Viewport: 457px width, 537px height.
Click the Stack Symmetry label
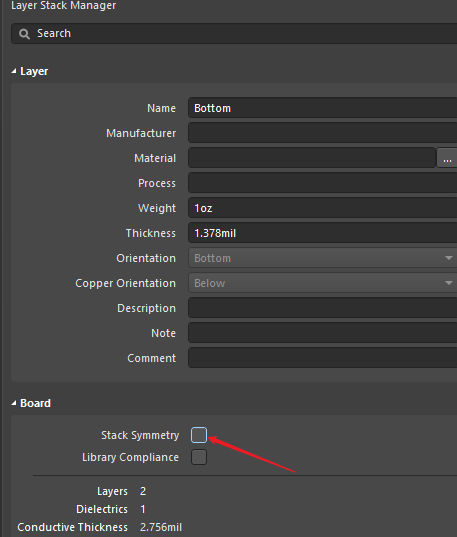coord(140,435)
